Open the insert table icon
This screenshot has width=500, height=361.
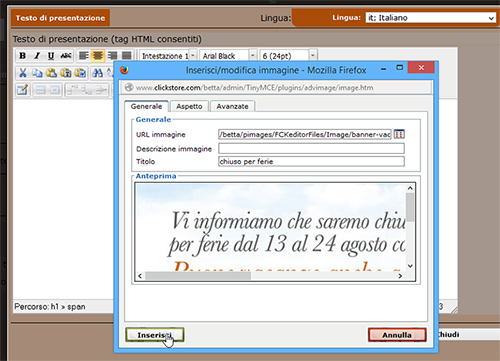pos(23,90)
